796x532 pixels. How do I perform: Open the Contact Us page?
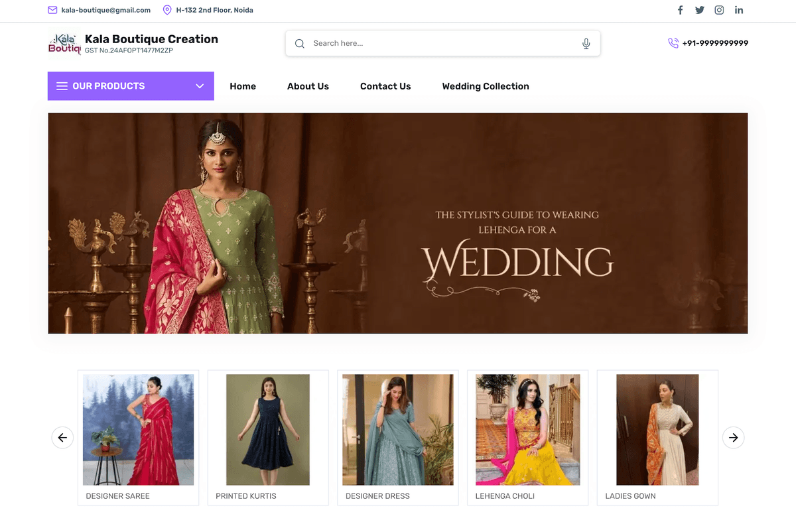pyautogui.click(x=385, y=86)
